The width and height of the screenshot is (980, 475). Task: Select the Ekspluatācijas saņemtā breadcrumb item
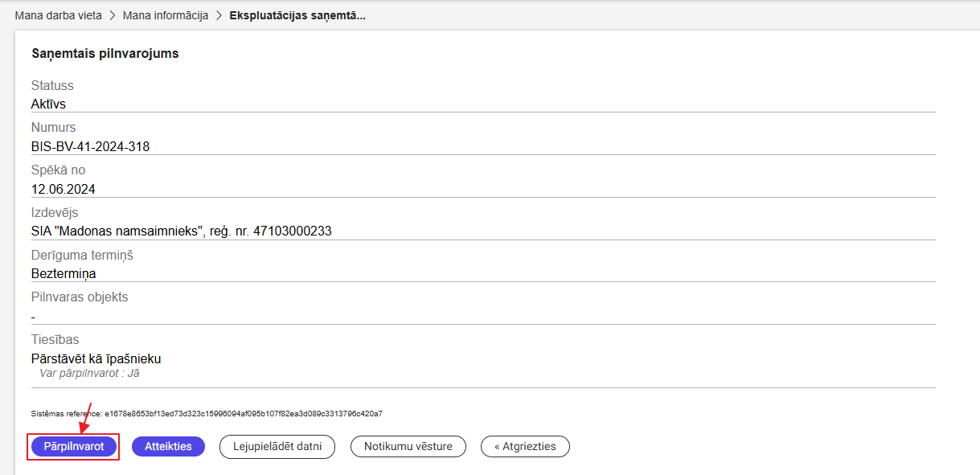click(297, 15)
